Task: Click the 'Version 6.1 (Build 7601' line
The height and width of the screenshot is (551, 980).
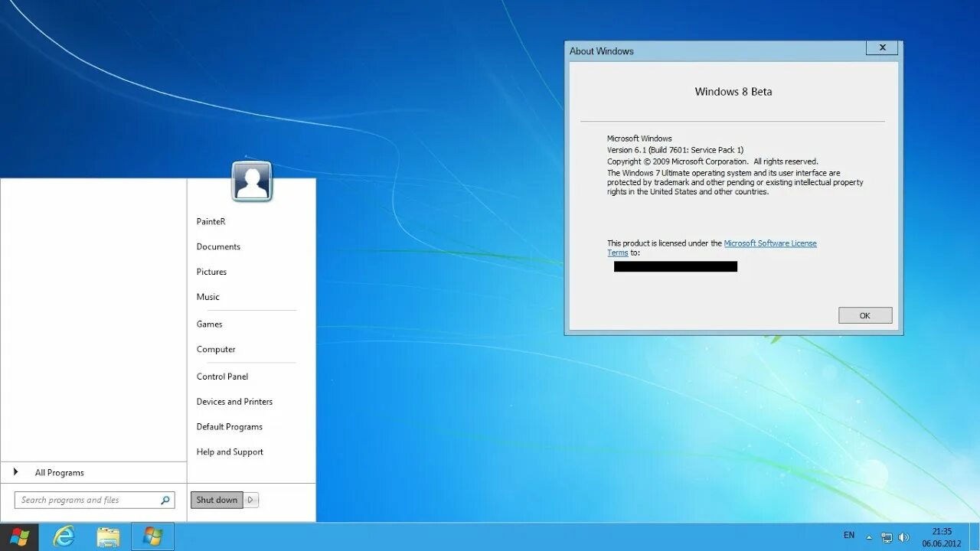Action: 675,150
